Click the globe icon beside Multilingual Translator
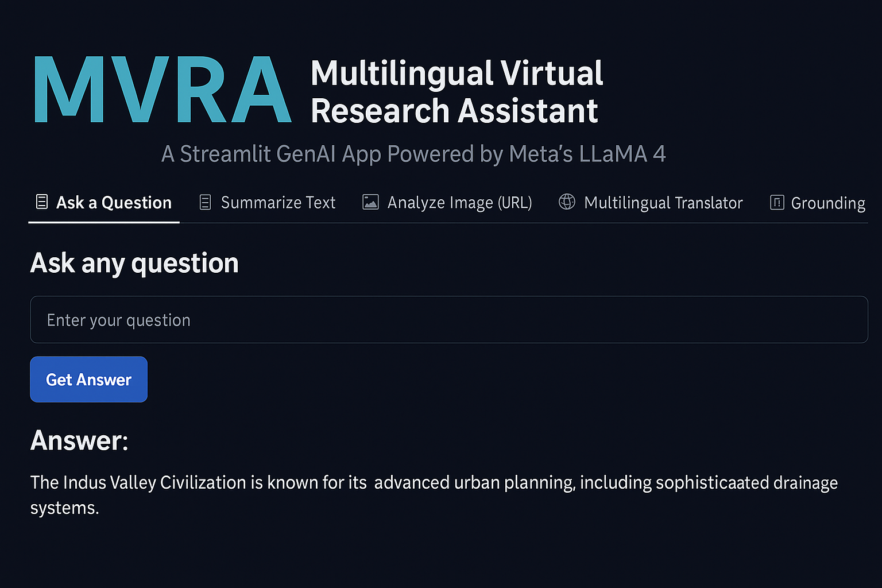Image resolution: width=882 pixels, height=588 pixels. tap(567, 202)
